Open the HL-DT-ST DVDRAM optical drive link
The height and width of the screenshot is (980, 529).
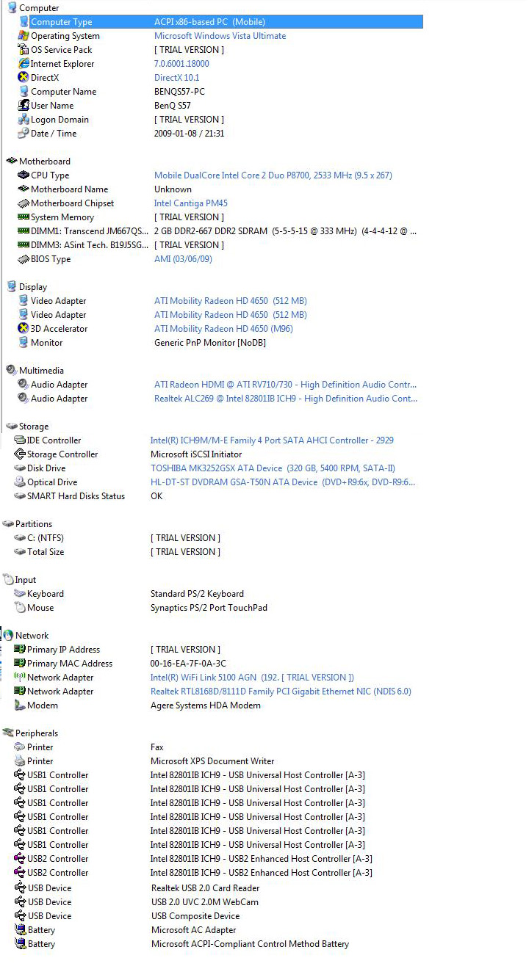click(283, 482)
